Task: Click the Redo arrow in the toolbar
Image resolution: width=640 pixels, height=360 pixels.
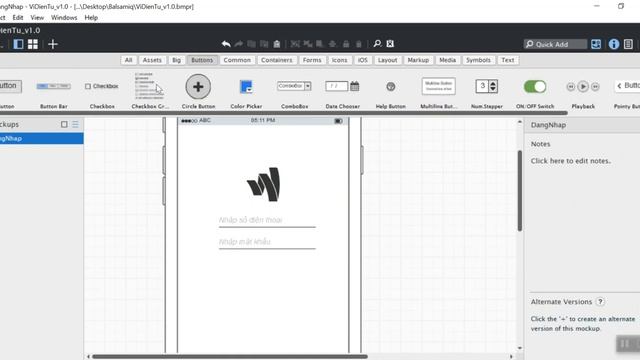Action: point(239,44)
